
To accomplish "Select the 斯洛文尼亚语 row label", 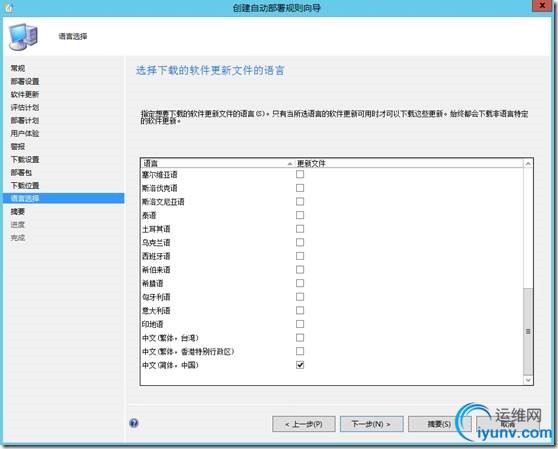I will (x=163, y=202).
